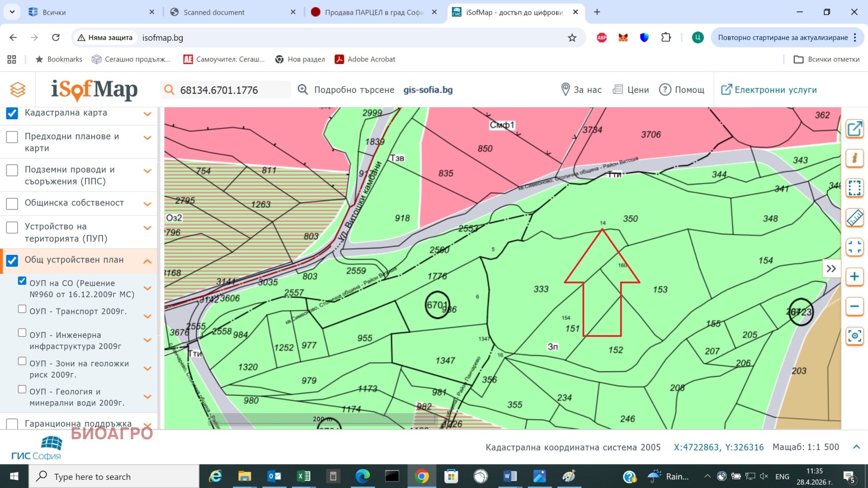Enable ОУП - Транспорт 2009г. checkbox

click(x=22, y=309)
